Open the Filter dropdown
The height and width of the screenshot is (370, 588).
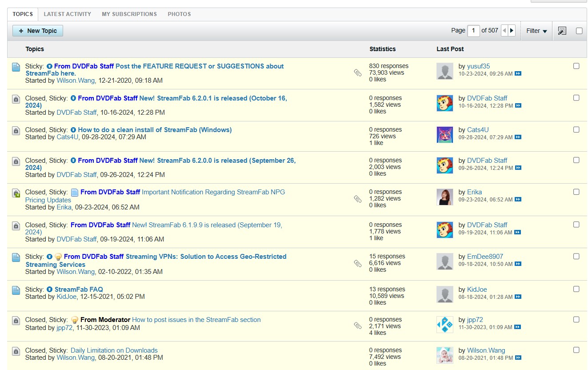[536, 31]
